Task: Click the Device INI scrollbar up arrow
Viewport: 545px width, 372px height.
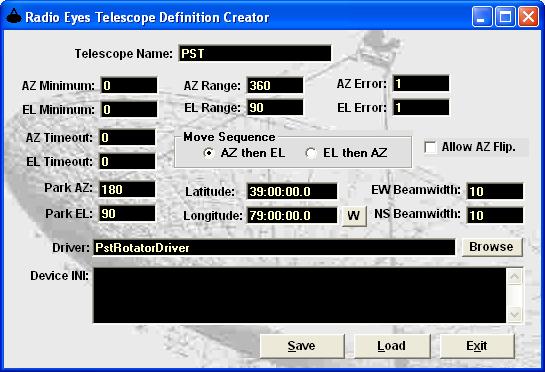Action: (514, 277)
